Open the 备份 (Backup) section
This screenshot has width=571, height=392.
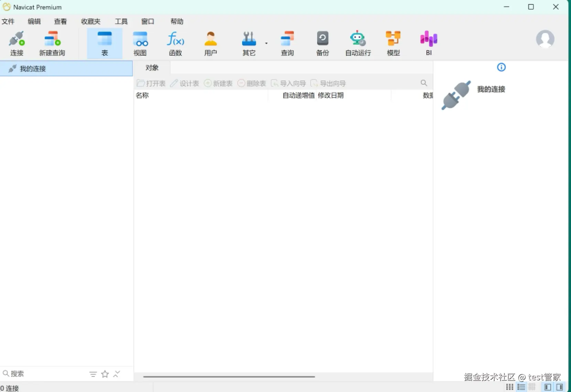point(323,43)
